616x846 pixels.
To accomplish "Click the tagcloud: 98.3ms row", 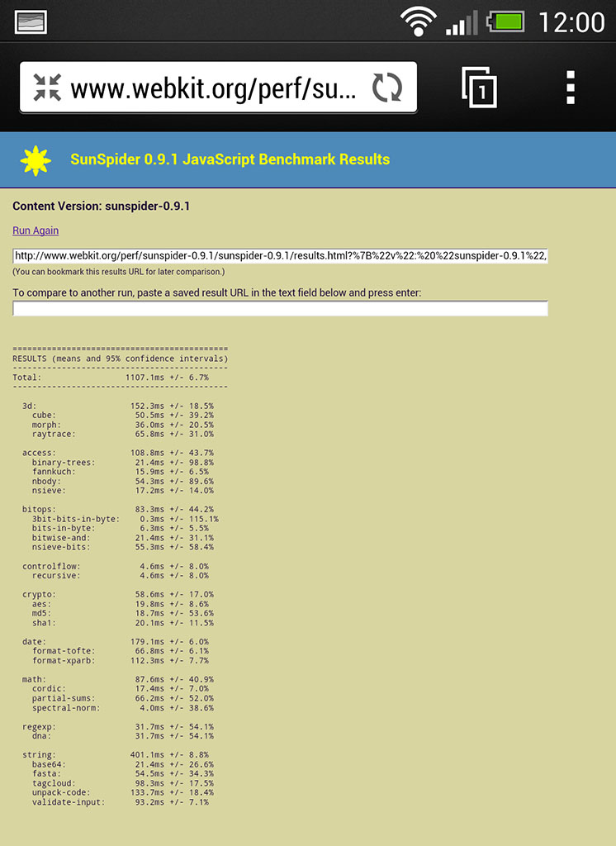I will [122, 783].
